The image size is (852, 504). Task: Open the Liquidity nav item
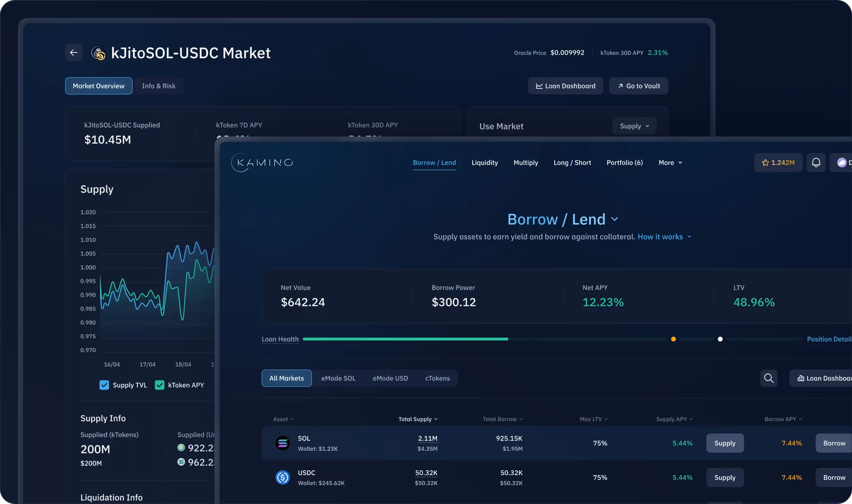click(x=485, y=163)
